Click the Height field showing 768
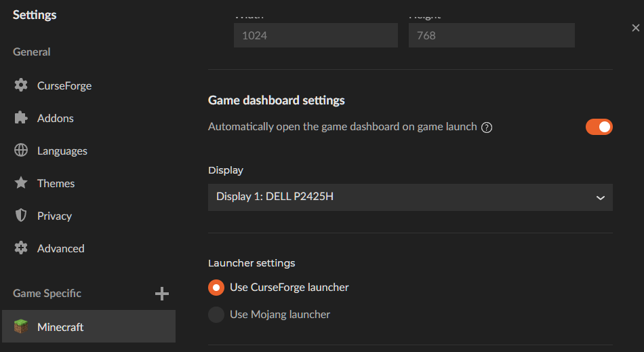Screen dimensions: 644x352 491,35
